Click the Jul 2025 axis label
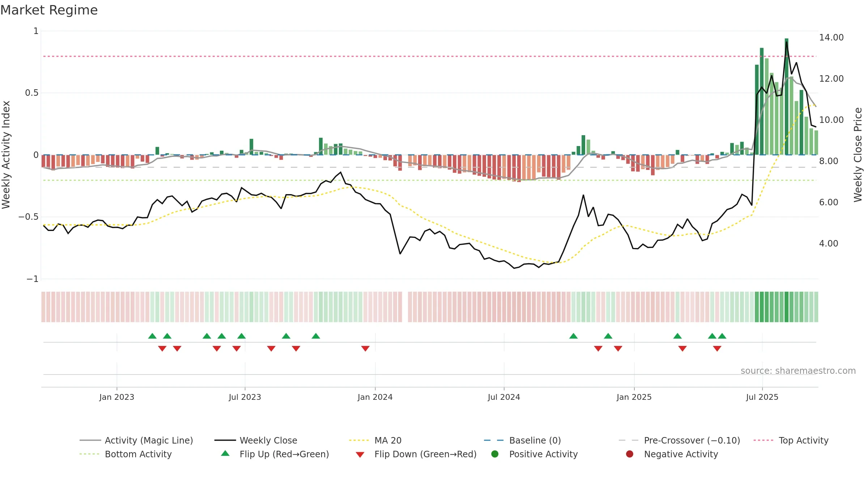The image size is (868, 488). coord(762,397)
